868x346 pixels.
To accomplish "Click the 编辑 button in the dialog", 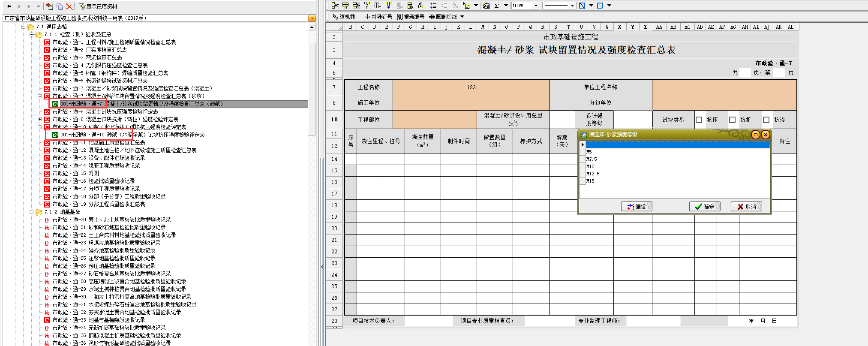I will tap(637, 207).
